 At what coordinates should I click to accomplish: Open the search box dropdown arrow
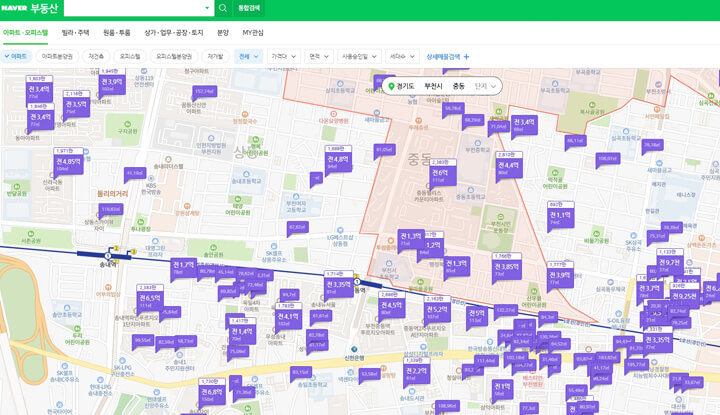207,8
